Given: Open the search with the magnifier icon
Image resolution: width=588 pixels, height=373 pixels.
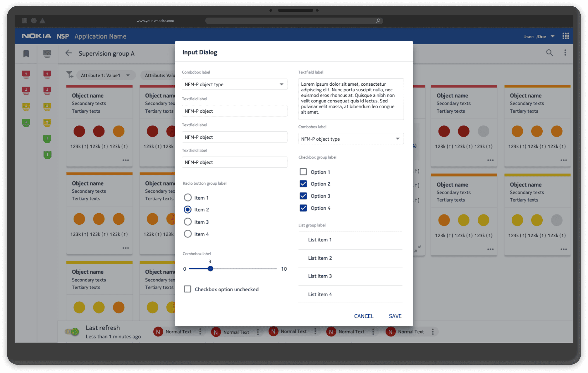Looking at the screenshot, I should [x=549, y=53].
